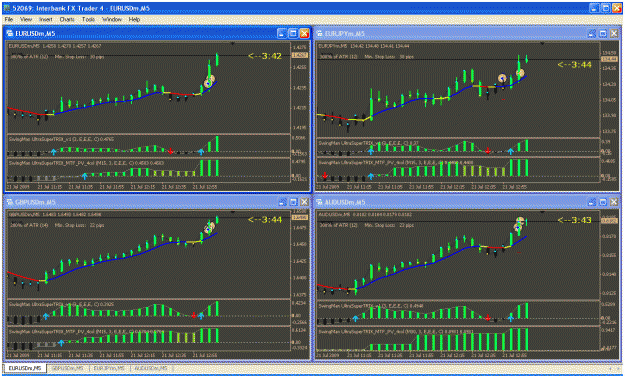Maximize the EURJPYm,M5 chart window

(603, 34)
